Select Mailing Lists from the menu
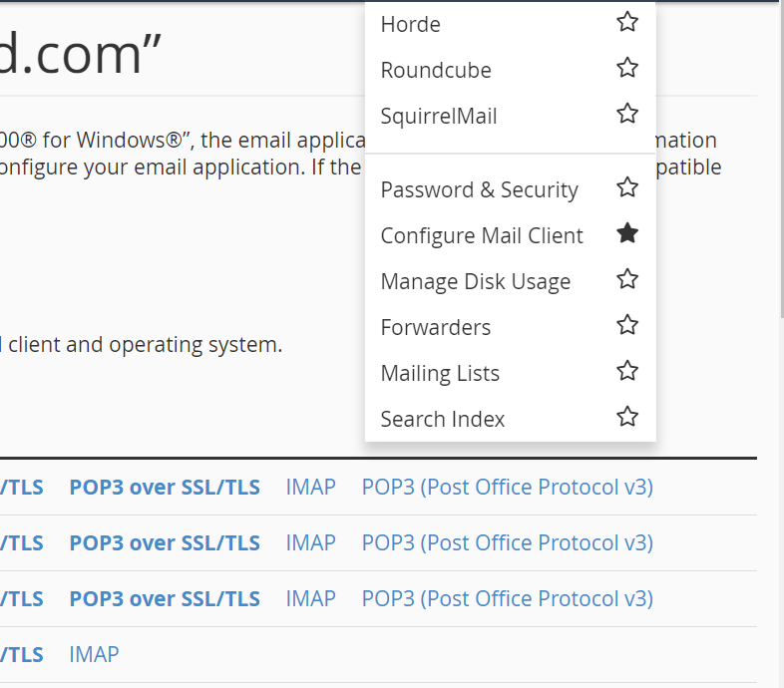 pos(440,373)
